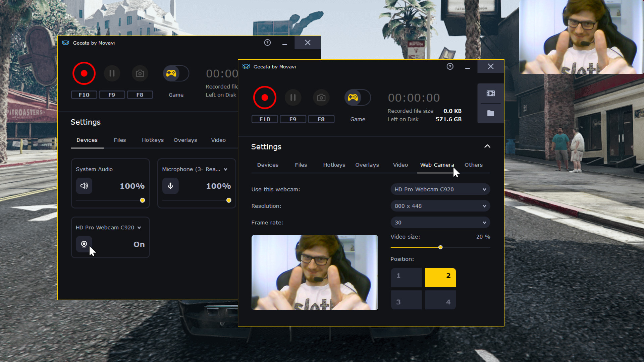The width and height of the screenshot is (644, 362).
Task: Open the recordings folder icon
Action: click(490, 113)
